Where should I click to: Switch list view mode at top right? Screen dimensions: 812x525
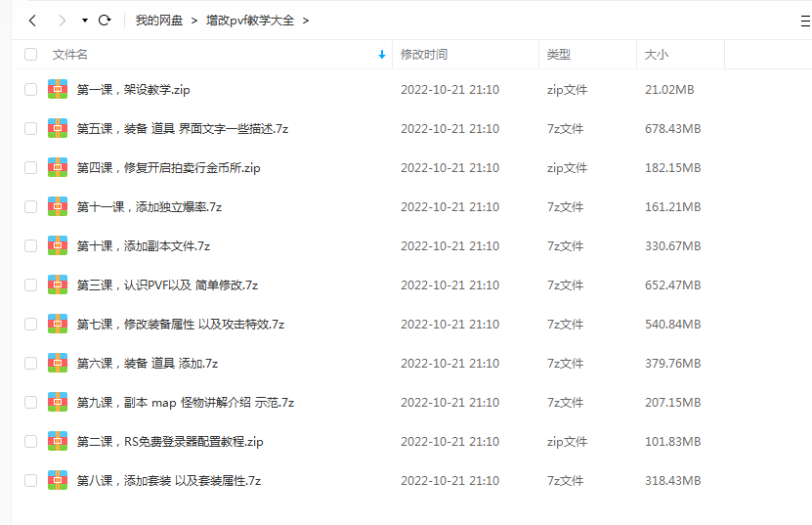(803, 21)
